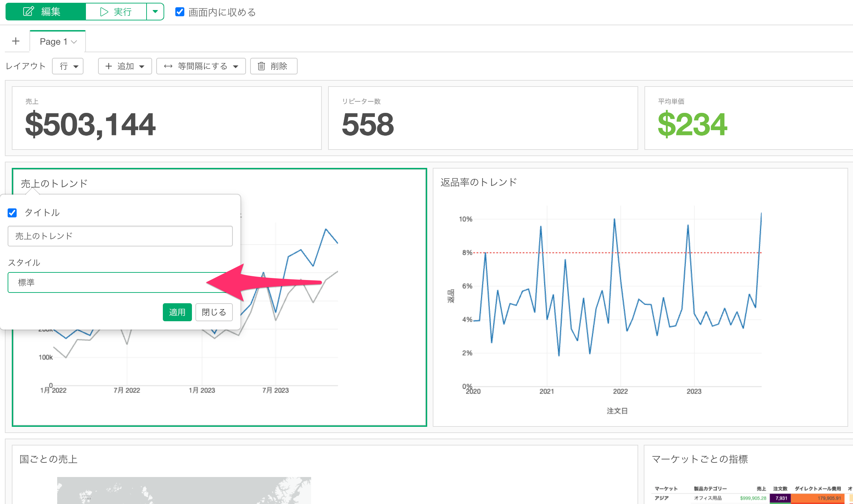Click the pencil icon on 編集 button
The width and height of the screenshot is (853, 504).
(x=28, y=12)
